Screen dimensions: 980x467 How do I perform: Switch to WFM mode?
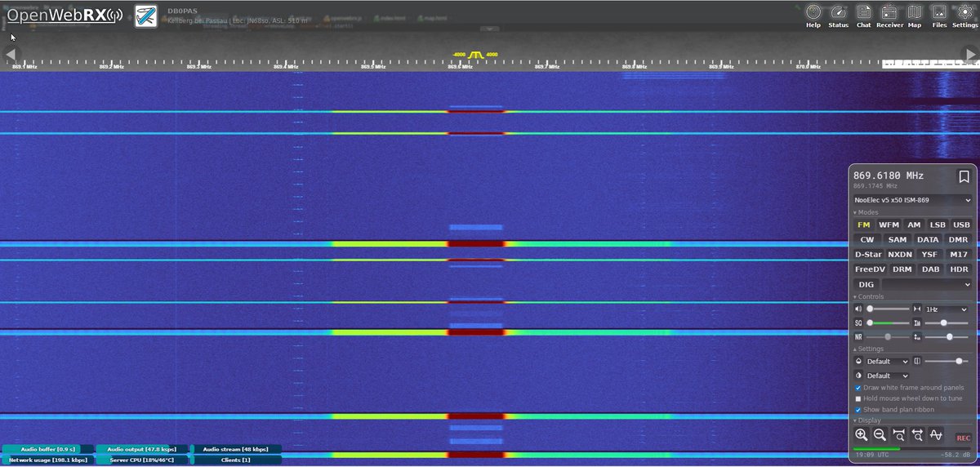[x=889, y=225]
